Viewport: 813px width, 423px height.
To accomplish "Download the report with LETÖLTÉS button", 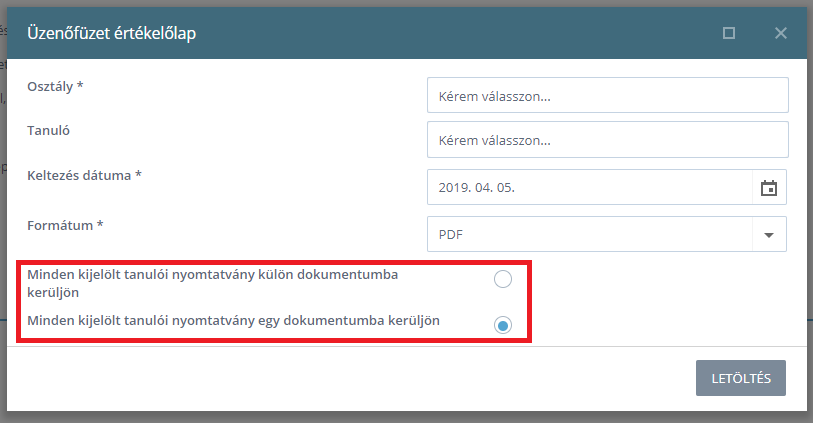I will pos(741,378).
